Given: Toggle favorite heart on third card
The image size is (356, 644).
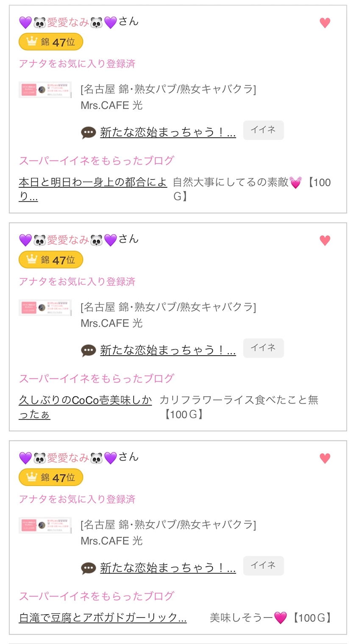Looking at the screenshot, I should [325, 458].
